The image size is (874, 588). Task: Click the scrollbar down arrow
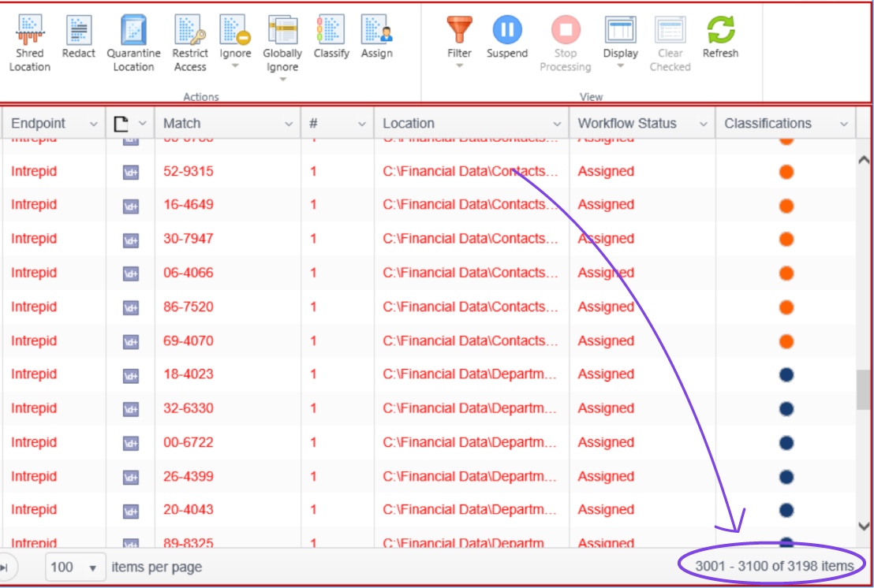864,526
